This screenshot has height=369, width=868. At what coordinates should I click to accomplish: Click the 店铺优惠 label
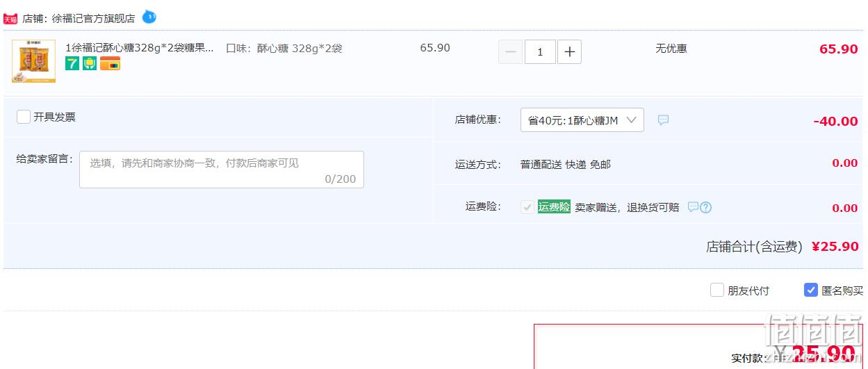point(478,120)
